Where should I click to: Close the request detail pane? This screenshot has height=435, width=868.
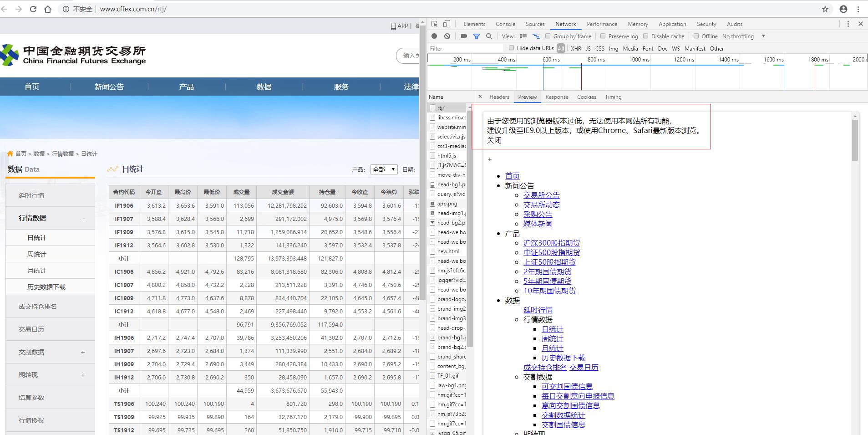pyautogui.click(x=480, y=97)
